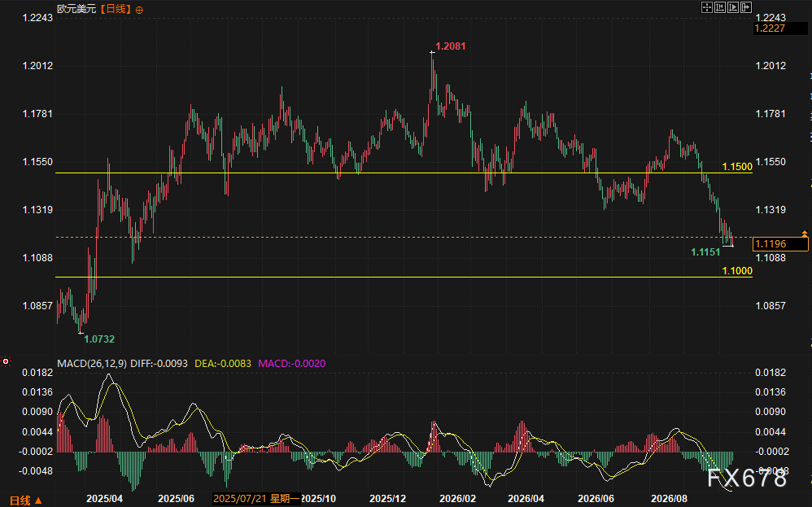812x507 pixels.
Task: Click the 2026/04 date axis label
Action: click(x=526, y=499)
